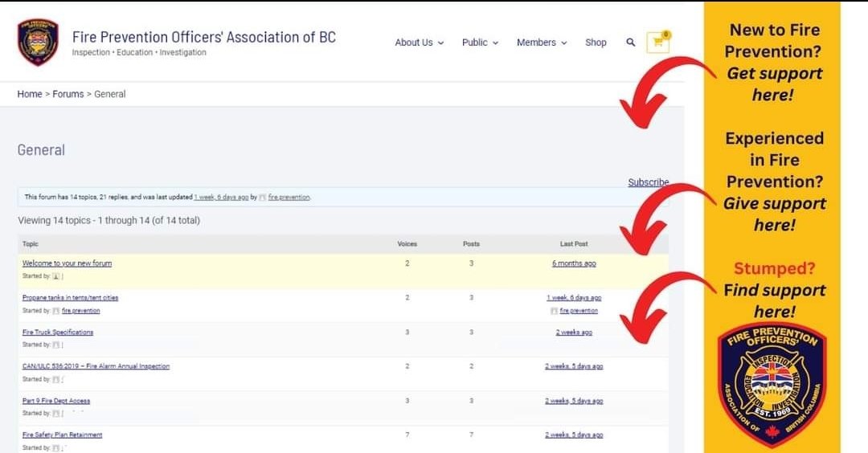Expand the Public dropdown chevron
Viewport: 868px width, 453px height.
pos(495,43)
